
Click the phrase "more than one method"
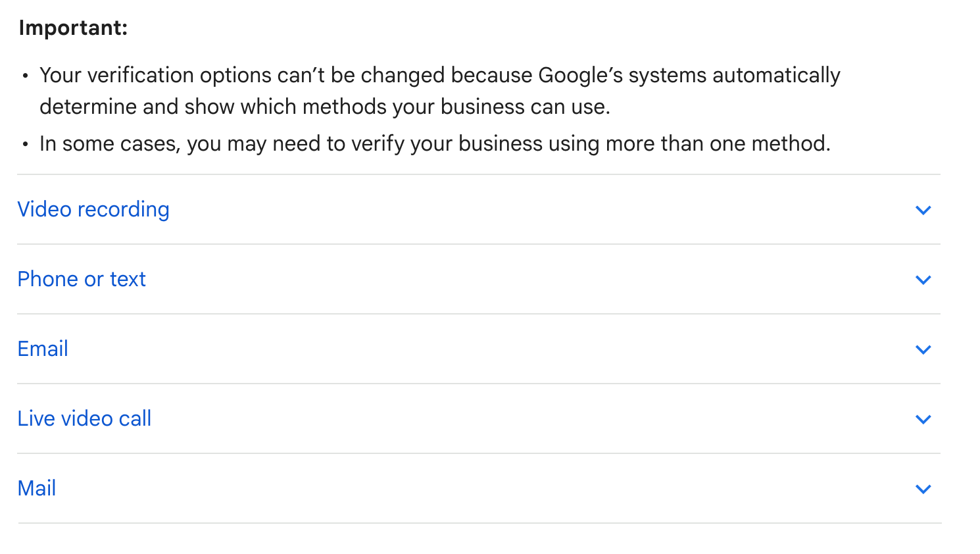(x=717, y=143)
